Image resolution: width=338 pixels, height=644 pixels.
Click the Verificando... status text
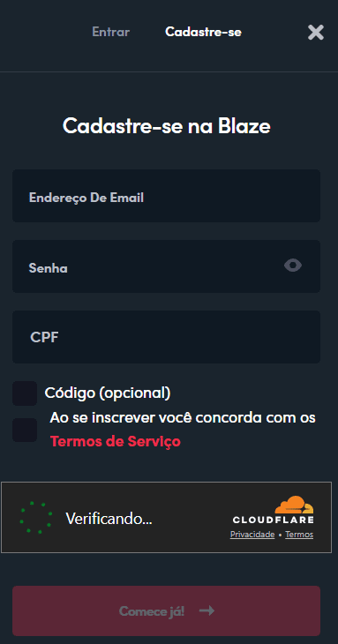click(109, 519)
